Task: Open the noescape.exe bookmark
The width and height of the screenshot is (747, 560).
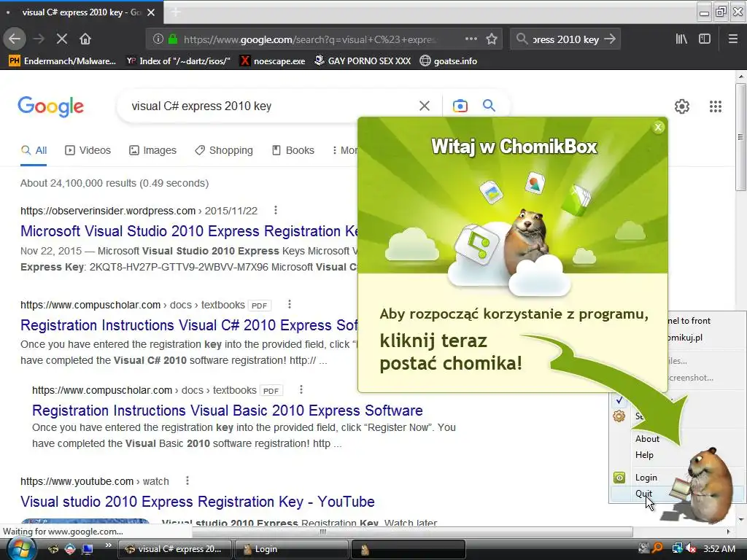Action: 273,61
